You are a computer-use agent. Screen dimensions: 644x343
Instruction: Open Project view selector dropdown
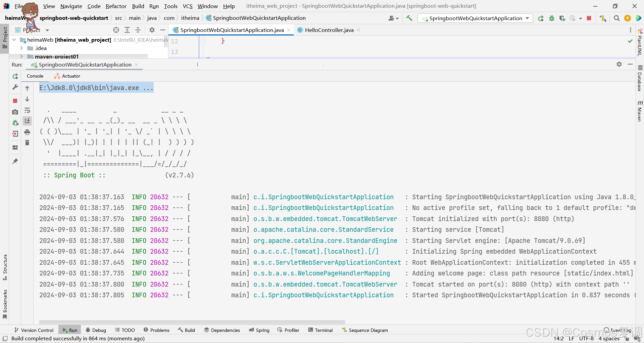(x=47, y=30)
